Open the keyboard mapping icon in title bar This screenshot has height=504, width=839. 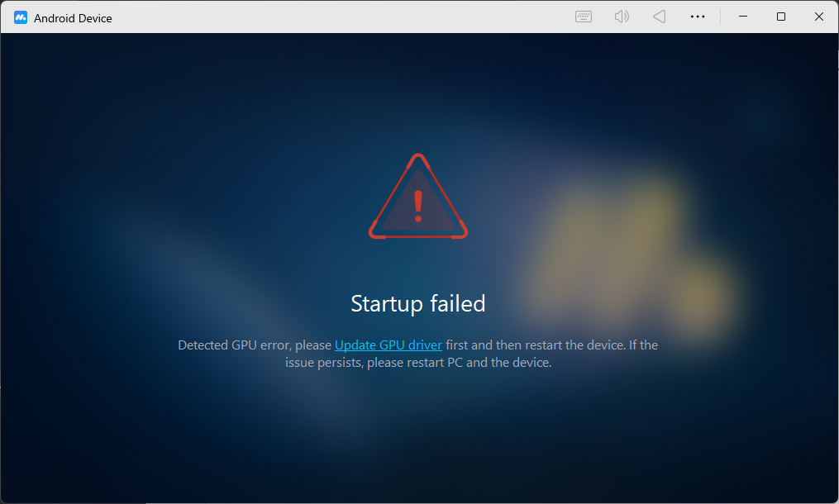tap(584, 17)
